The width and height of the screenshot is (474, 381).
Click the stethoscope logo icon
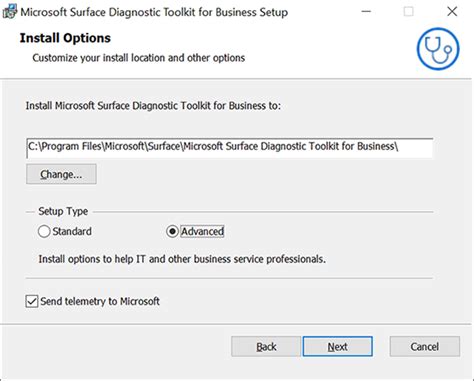(438, 49)
